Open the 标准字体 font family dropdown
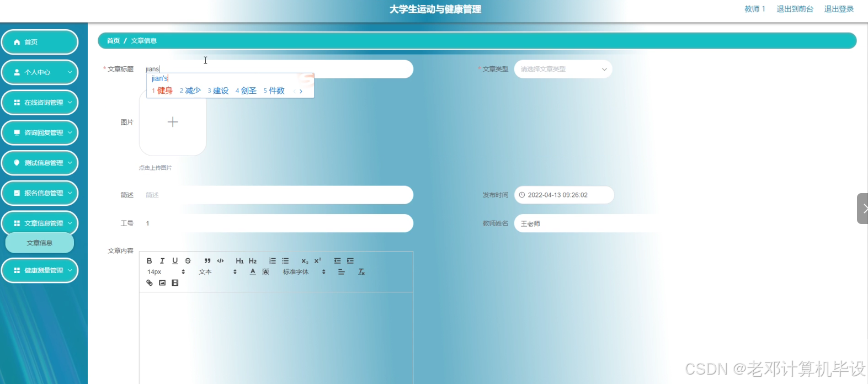868x384 pixels. 305,272
